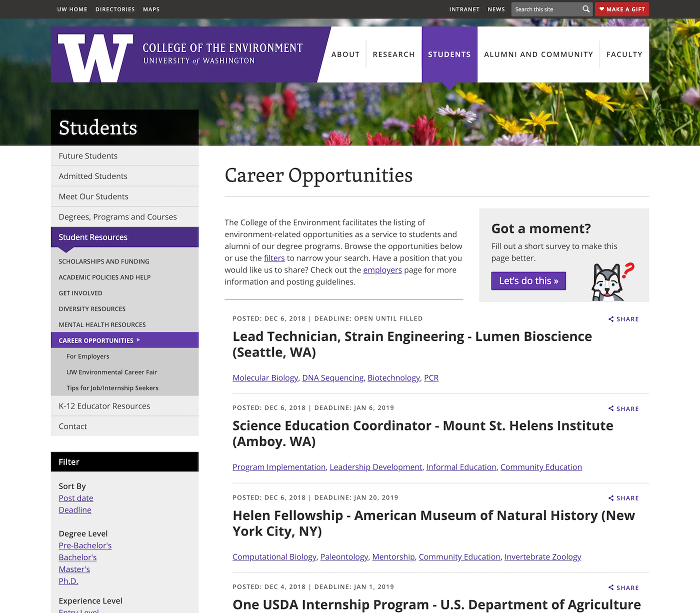The image size is (700, 613).
Task: Filter by Bachelor's degree level
Action: coord(77,557)
